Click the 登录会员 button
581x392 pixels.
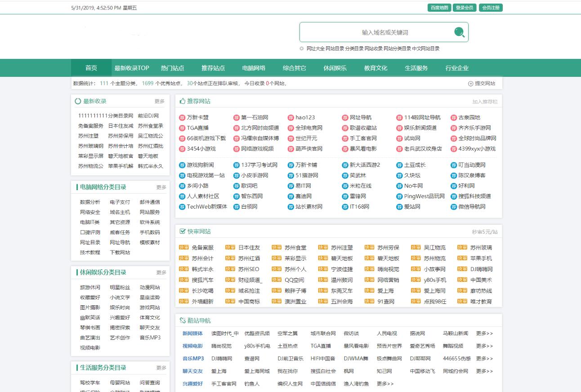[464, 7]
